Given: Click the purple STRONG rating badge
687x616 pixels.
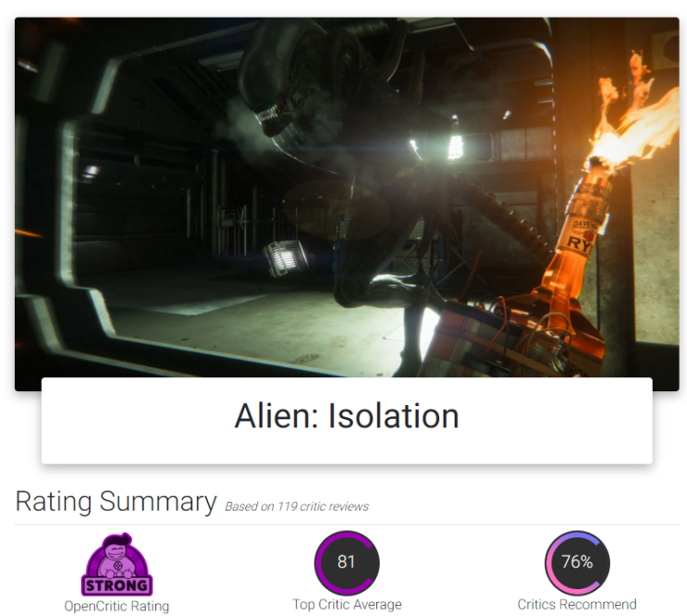Looking at the screenshot, I should click(117, 564).
